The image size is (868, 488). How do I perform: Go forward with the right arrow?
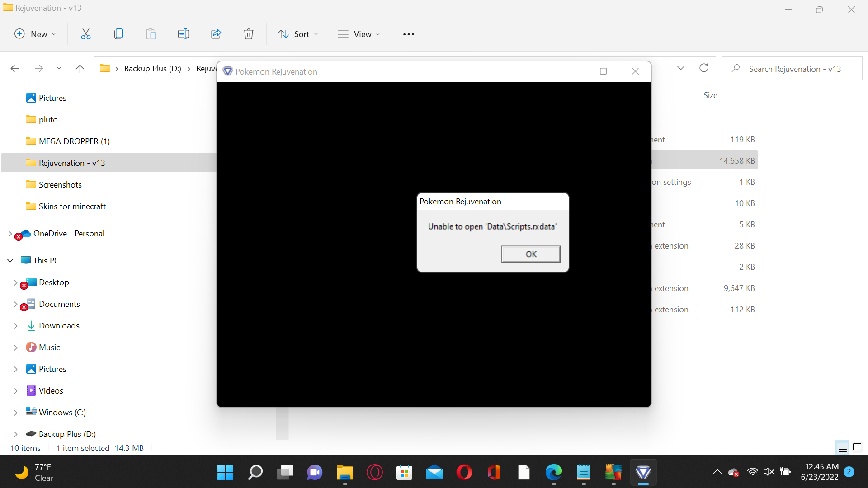[x=39, y=68]
